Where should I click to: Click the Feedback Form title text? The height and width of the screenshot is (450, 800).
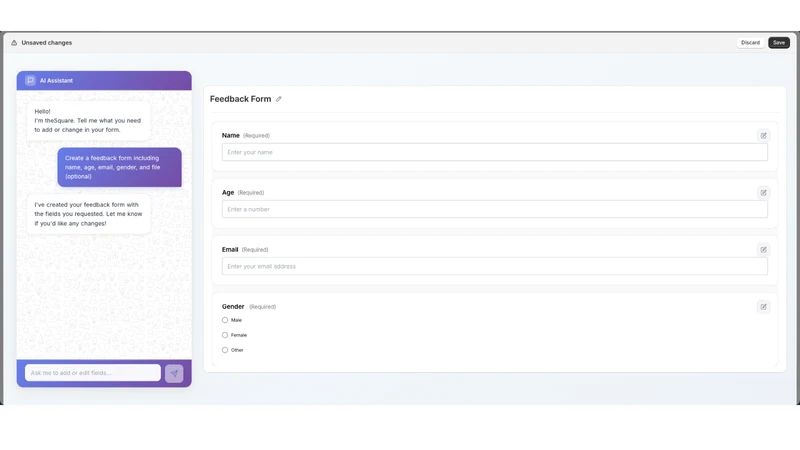click(240, 99)
